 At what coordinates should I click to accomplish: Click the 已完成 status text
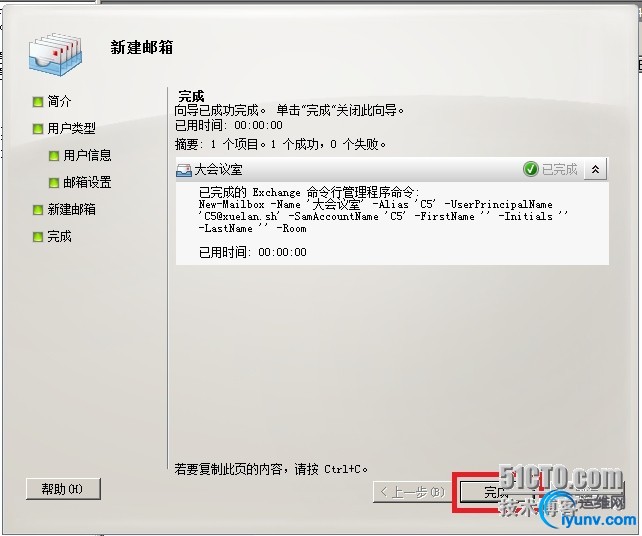[x=559, y=169]
